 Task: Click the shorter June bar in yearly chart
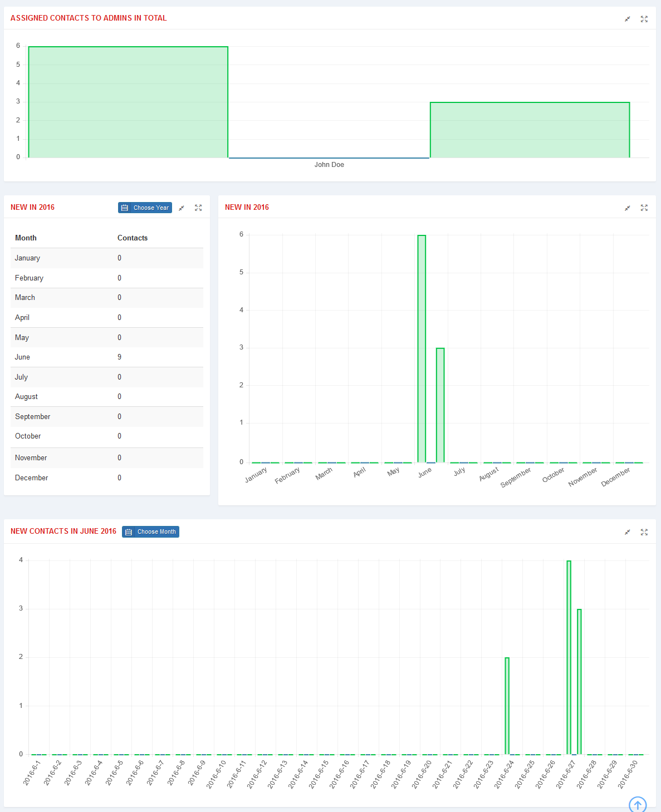tap(440, 405)
